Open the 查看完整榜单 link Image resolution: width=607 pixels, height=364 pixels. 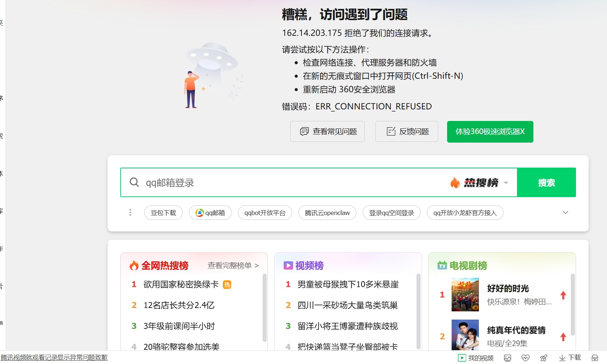pos(233,265)
